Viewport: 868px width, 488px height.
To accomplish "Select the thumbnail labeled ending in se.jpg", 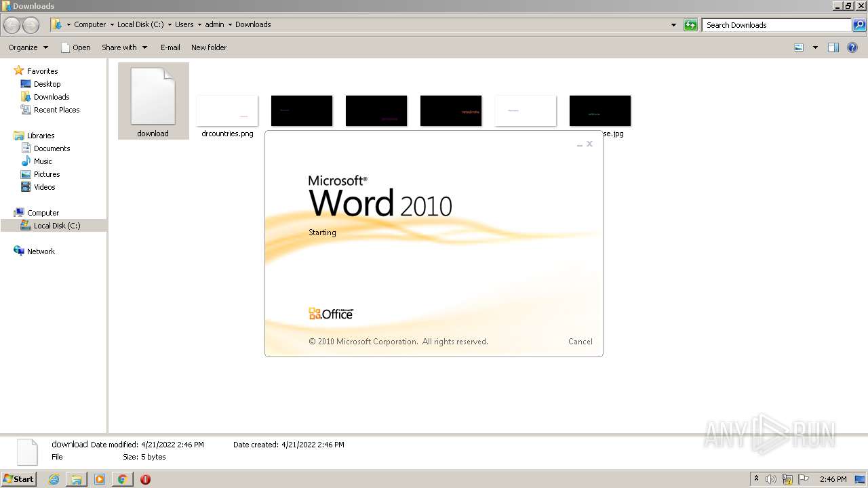I will click(x=600, y=110).
